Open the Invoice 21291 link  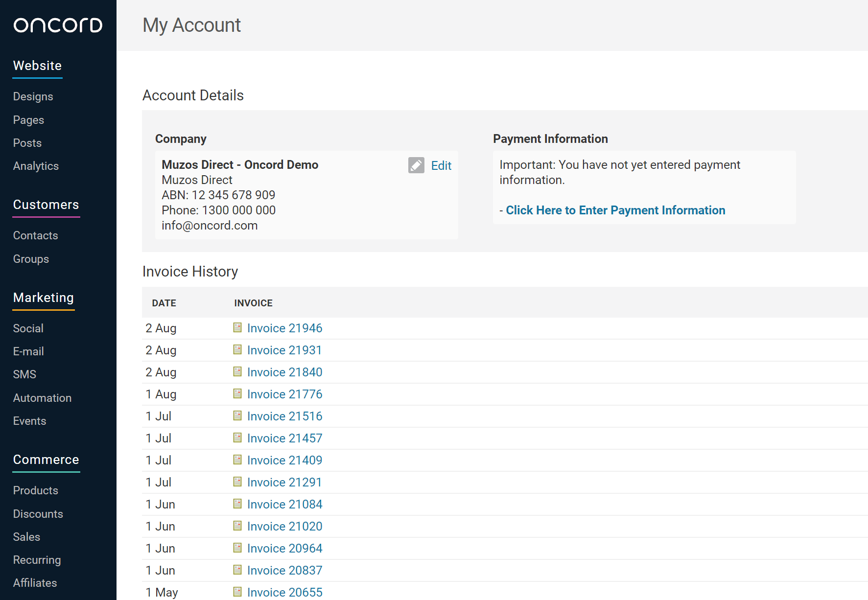click(x=284, y=482)
